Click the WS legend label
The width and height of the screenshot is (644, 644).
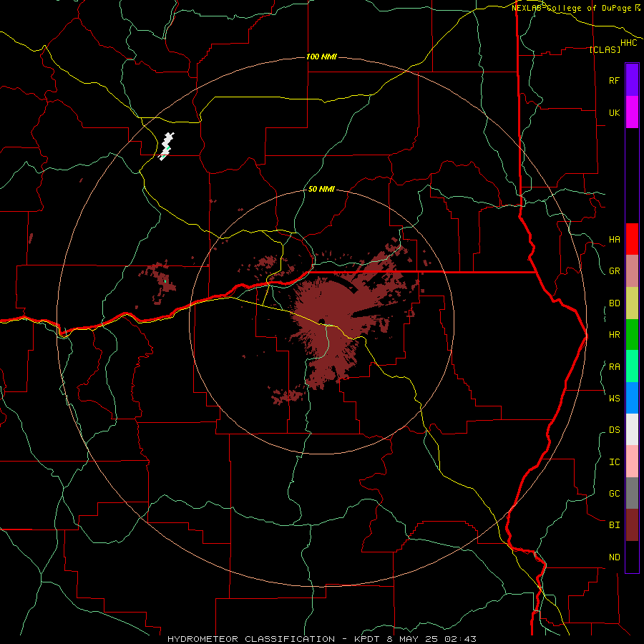(615, 398)
